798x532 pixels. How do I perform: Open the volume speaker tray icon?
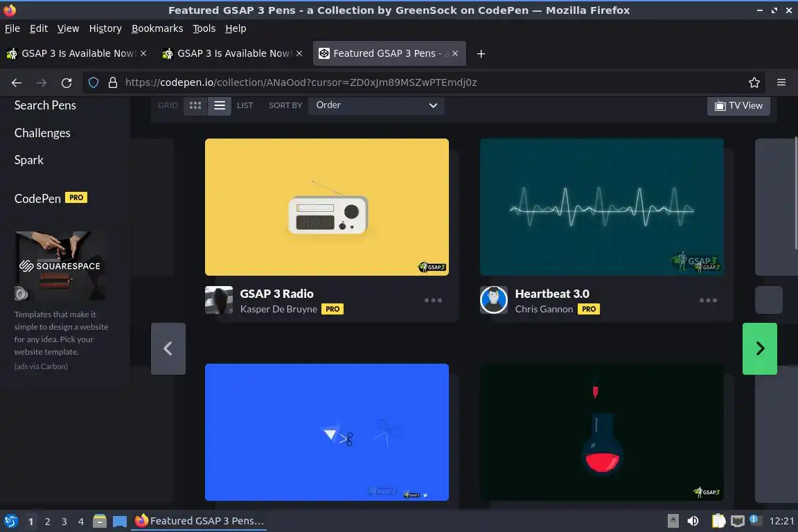(x=693, y=521)
